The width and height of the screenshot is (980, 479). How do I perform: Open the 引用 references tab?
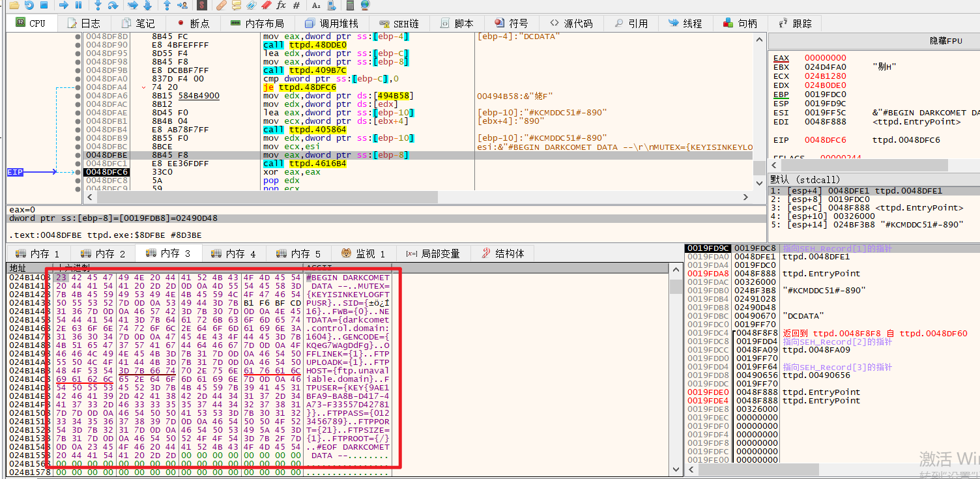click(x=631, y=23)
